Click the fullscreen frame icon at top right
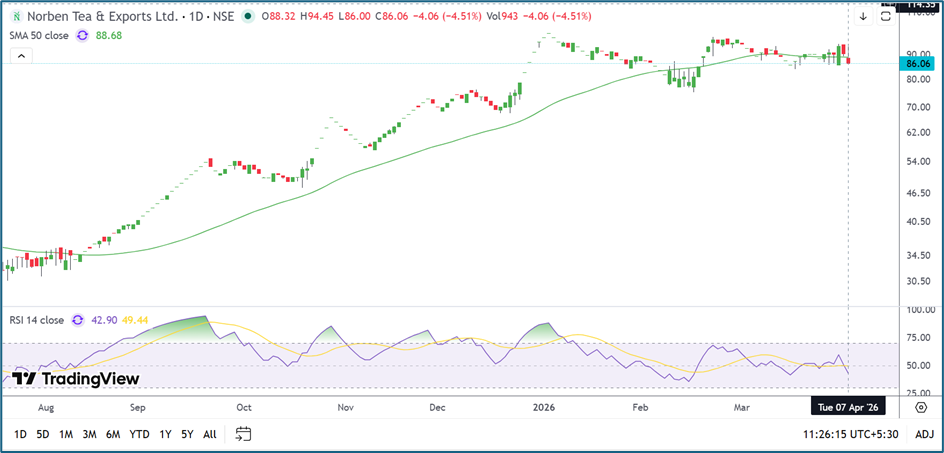The image size is (944, 453). coord(886,16)
